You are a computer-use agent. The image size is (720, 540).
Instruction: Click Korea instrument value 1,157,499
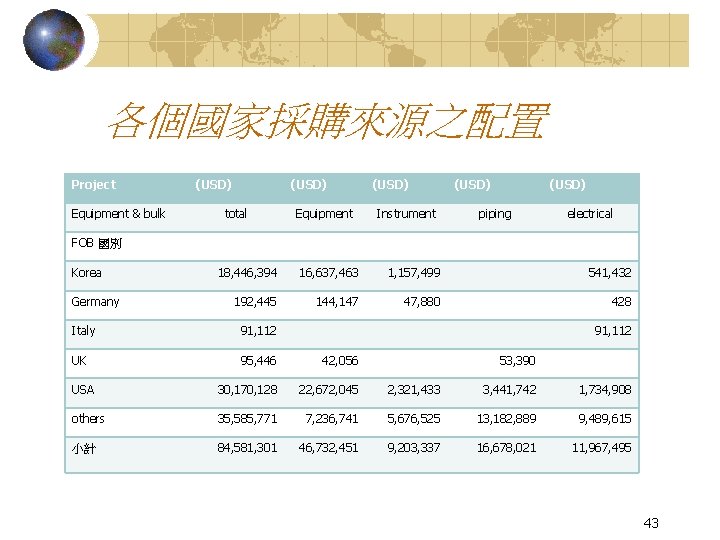(414, 273)
